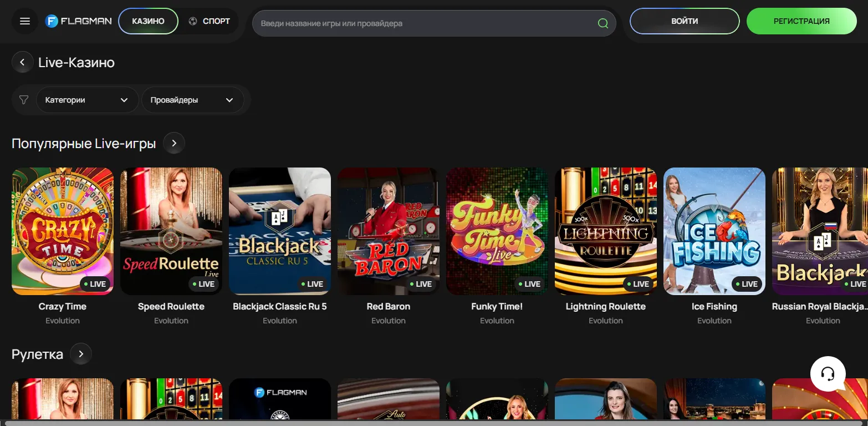Open the Russian Royal Blackjack thumbnail
Screen dimensions: 868x426
[x=820, y=231]
